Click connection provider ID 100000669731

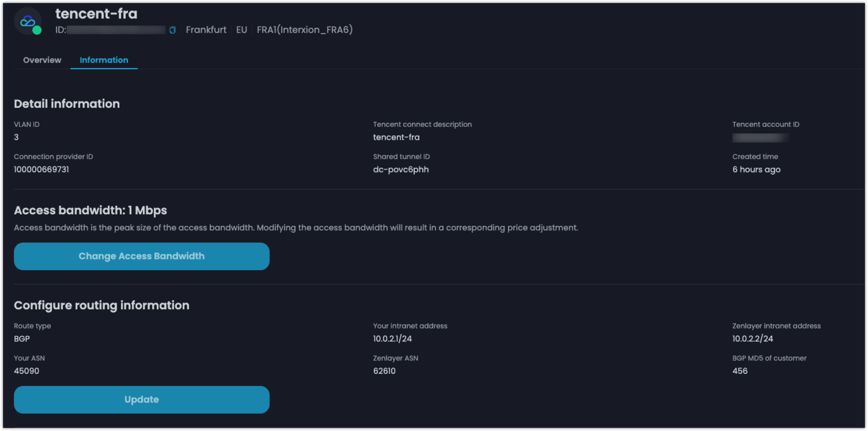coord(41,169)
